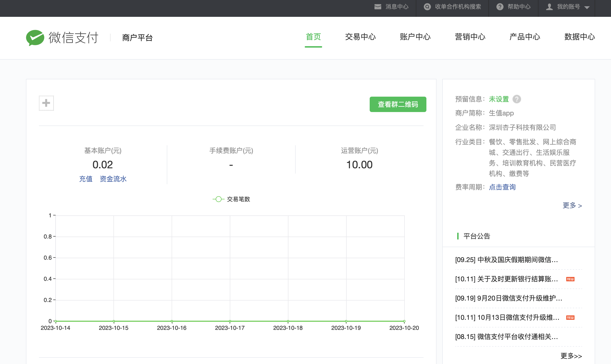Viewport: 611px width, 364px height.
Task: Click the 手续费账户(元) label
Action: tap(231, 151)
